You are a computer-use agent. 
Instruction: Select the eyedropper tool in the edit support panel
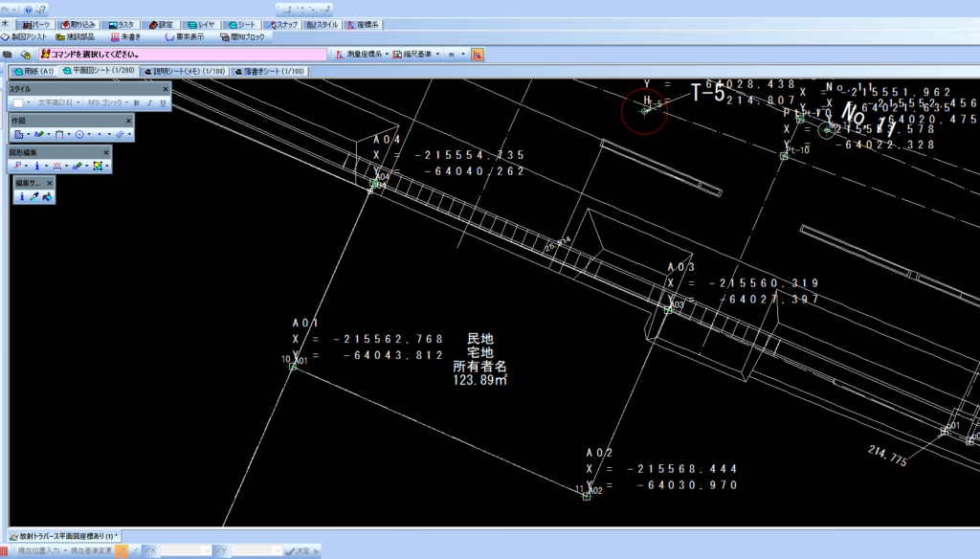point(33,196)
